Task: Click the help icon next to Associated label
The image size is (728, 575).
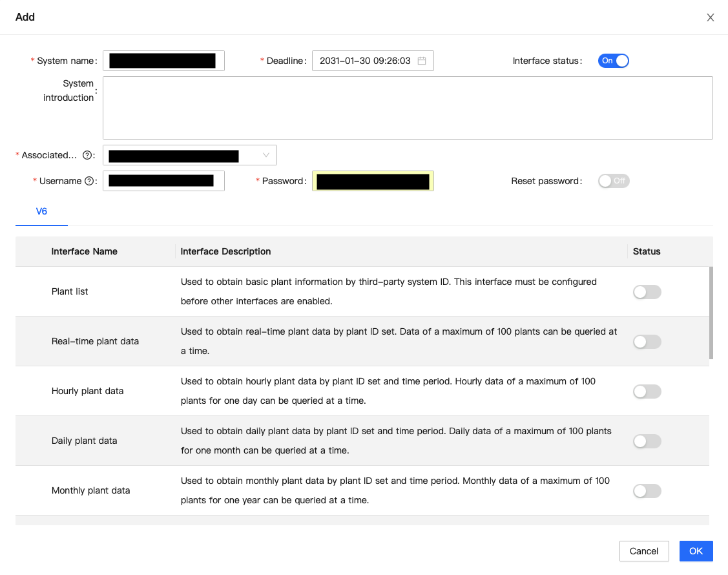Action: (x=87, y=155)
